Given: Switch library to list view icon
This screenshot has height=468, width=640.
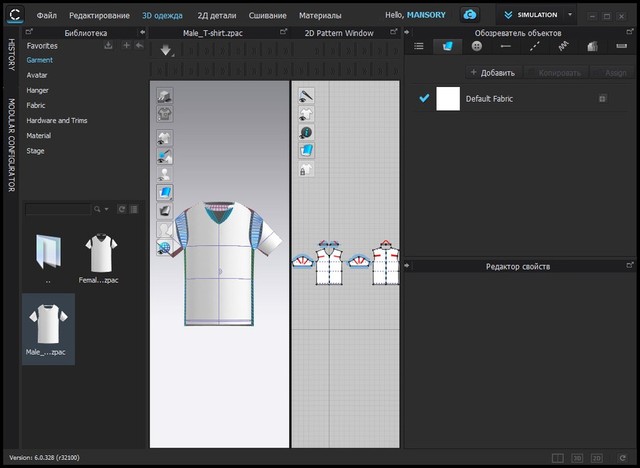Looking at the screenshot, I should (134, 209).
